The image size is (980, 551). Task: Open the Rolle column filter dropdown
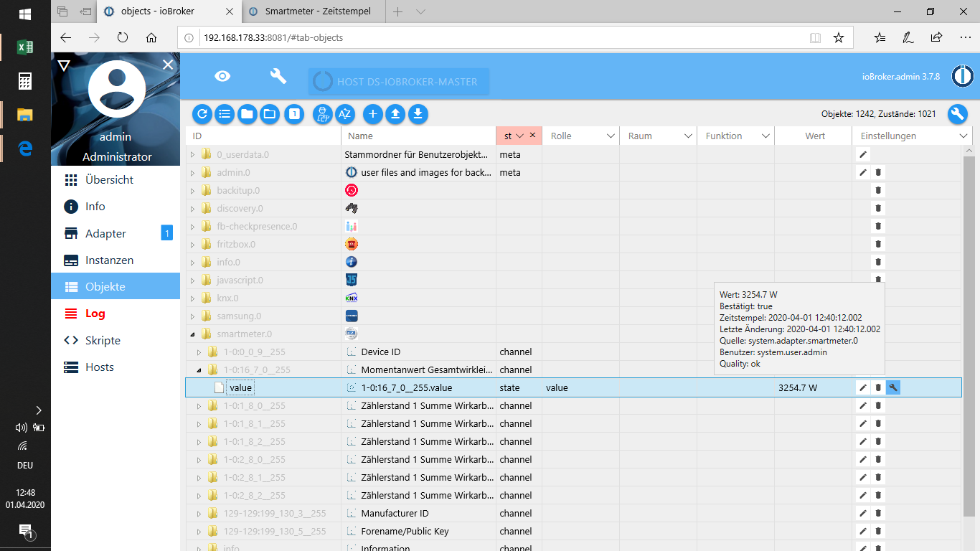click(611, 136)
